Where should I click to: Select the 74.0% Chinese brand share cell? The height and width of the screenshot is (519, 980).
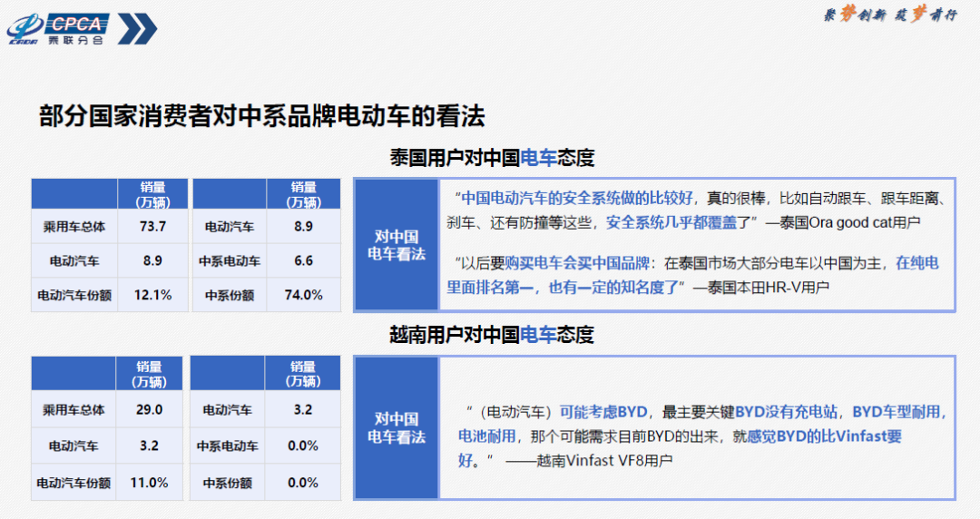[302, 295]
